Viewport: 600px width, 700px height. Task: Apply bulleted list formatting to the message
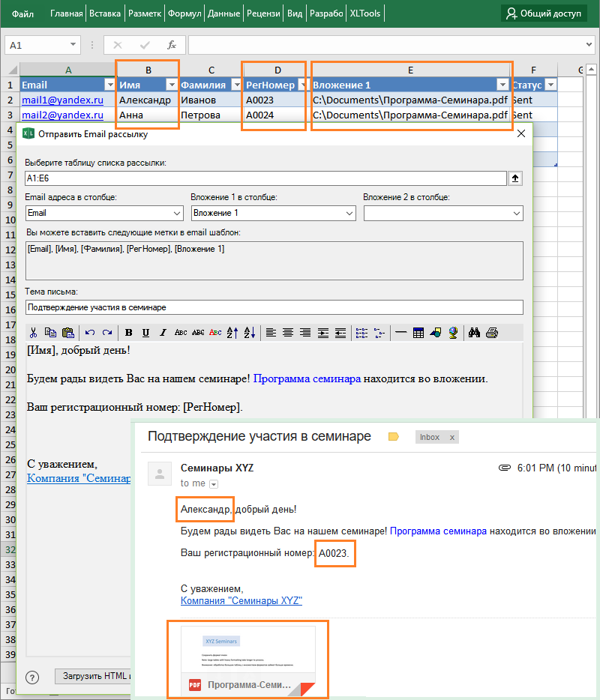point(361,333)
